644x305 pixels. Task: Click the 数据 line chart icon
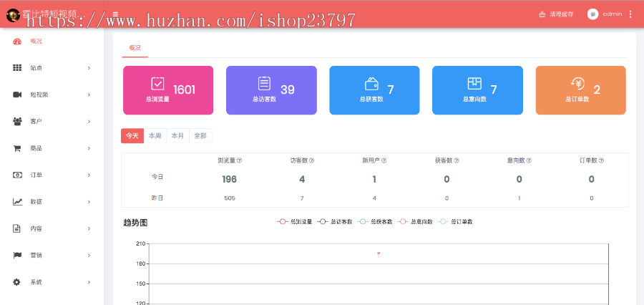click(17, 202)
